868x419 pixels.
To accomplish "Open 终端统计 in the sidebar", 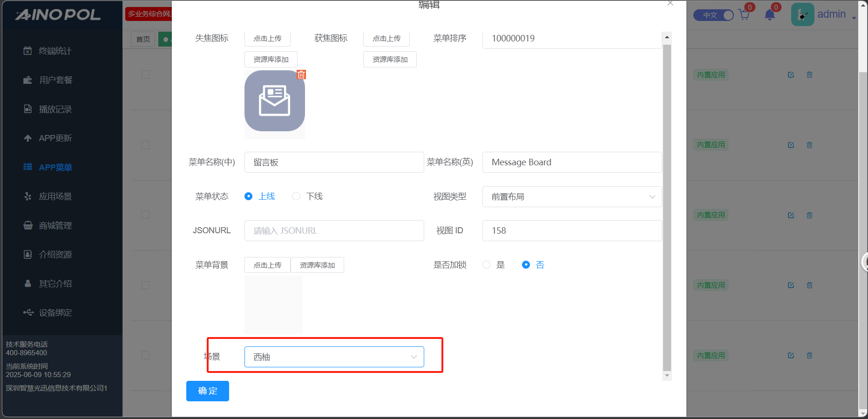I will coord(55,51).
